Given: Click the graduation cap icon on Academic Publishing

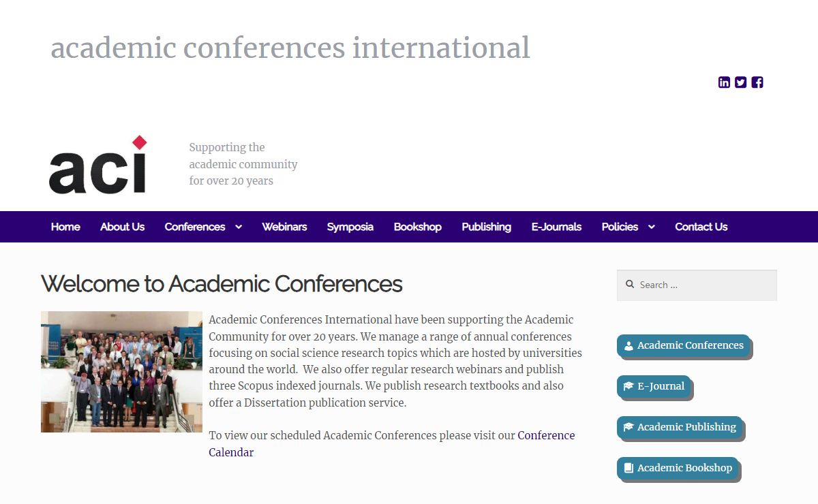Looking at the screenshot, I should click(628, 427).
